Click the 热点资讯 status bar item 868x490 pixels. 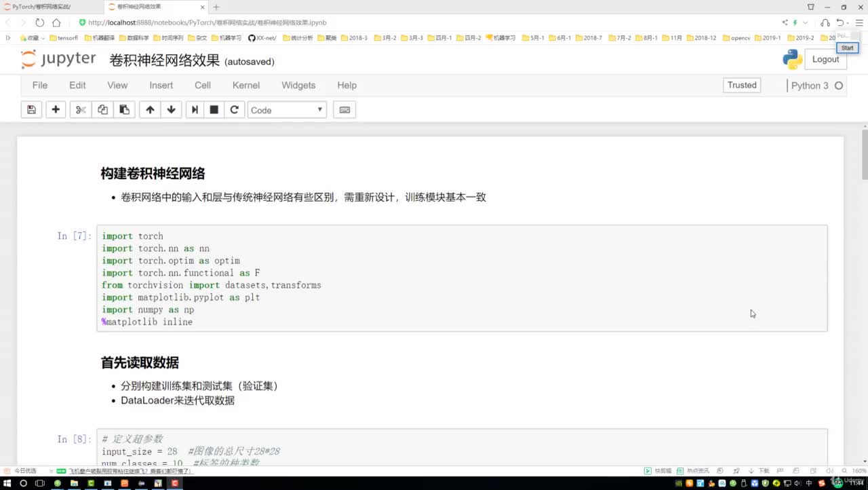693,470
